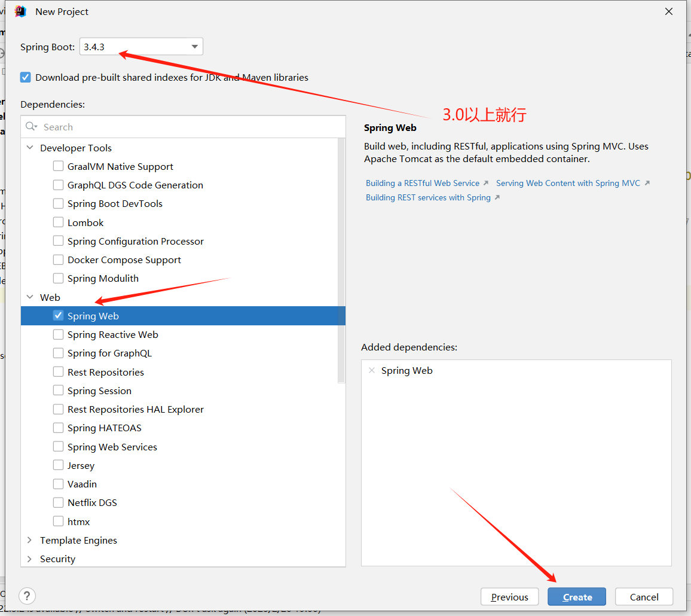Check the Spring Modulith checkbox
This screenshot has height=616, width=691.
coord(58,278)
